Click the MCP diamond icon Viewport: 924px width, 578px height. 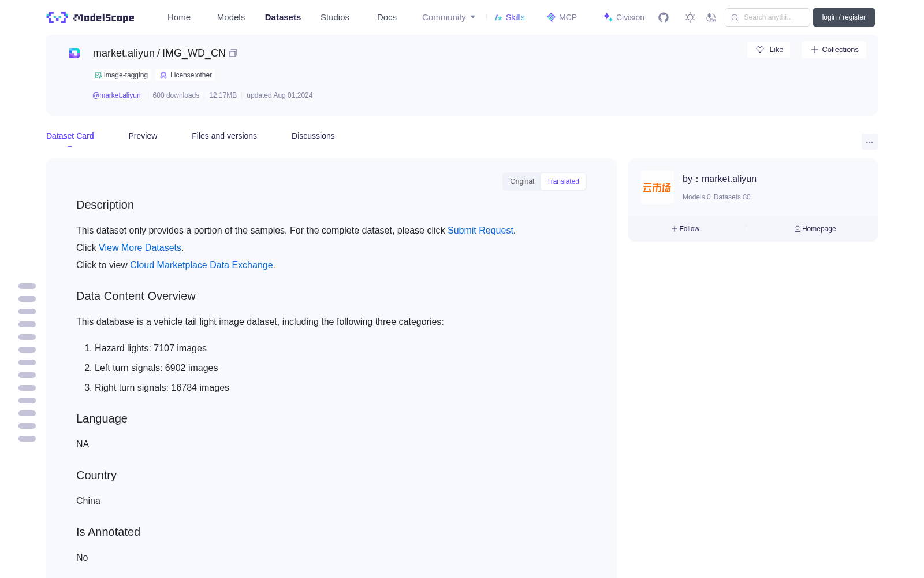pyautogui.click(x=551, y=17)
